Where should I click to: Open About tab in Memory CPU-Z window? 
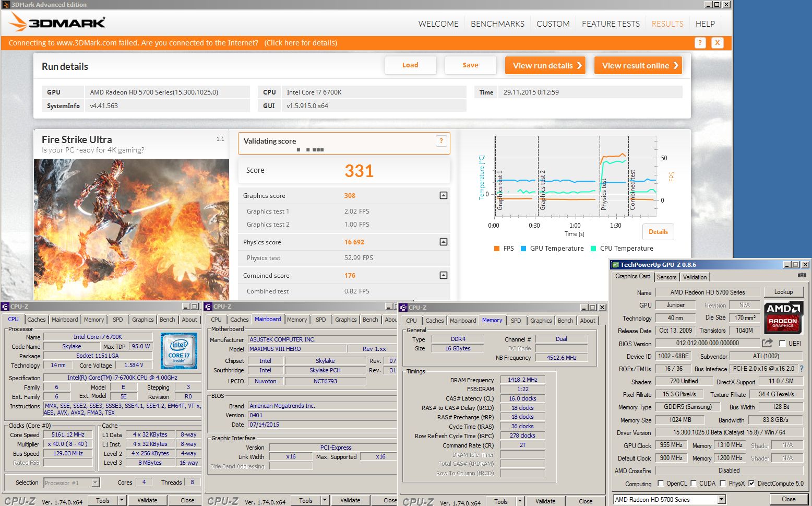588,321
